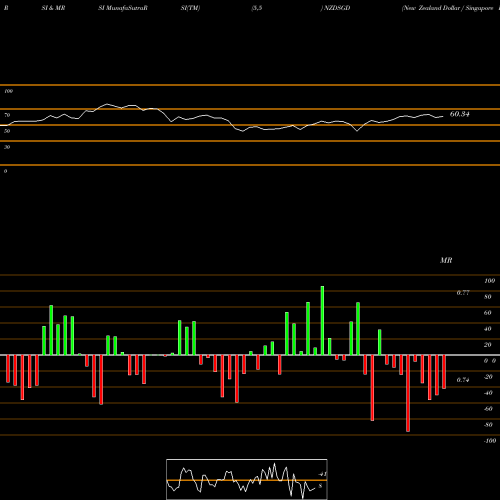The width and height of the screenshot is (500, 500).
Task: Click the 80 label on the MR axis
Action: [488, 297]
